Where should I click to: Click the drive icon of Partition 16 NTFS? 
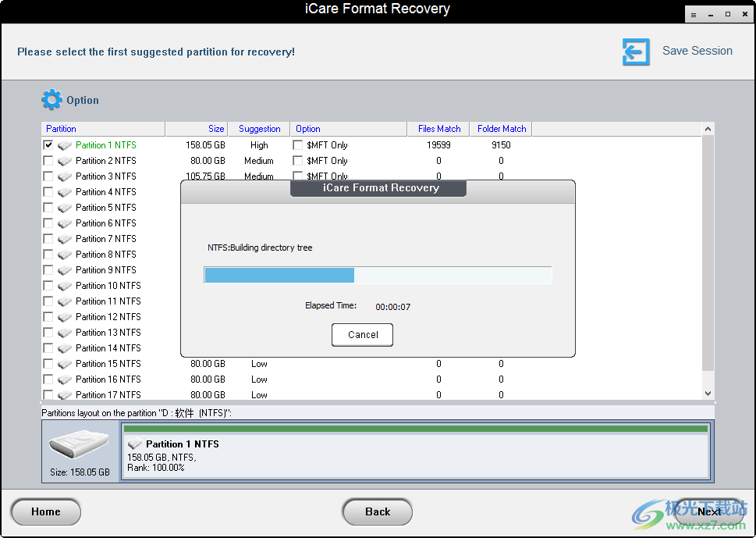(65, 379)
